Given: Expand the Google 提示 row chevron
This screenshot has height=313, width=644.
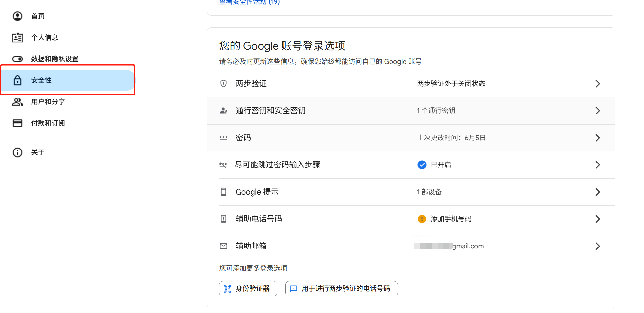Looking at the screenshot, I should coord(598,192).
